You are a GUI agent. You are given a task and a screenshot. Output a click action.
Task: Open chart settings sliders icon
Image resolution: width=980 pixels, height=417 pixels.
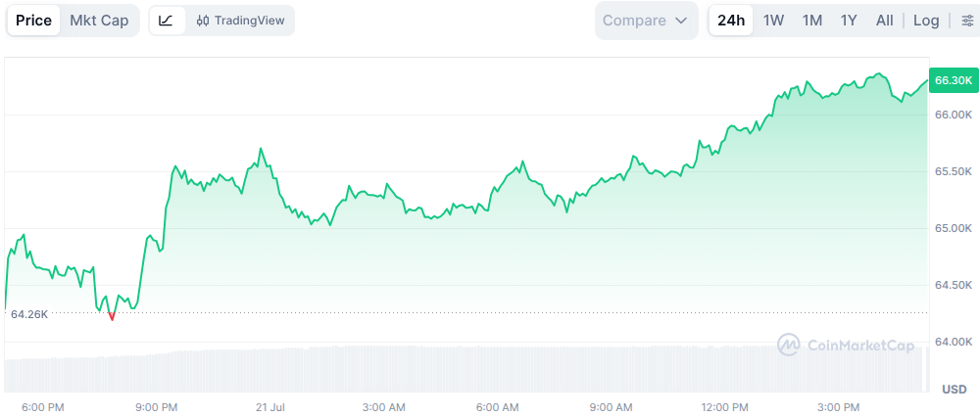tap(967, 21)
